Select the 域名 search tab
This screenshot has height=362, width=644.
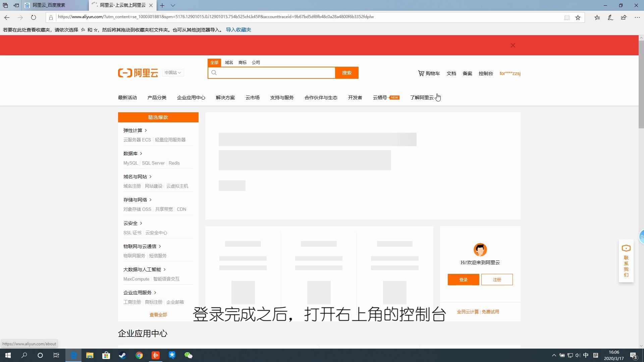(229, 62)
